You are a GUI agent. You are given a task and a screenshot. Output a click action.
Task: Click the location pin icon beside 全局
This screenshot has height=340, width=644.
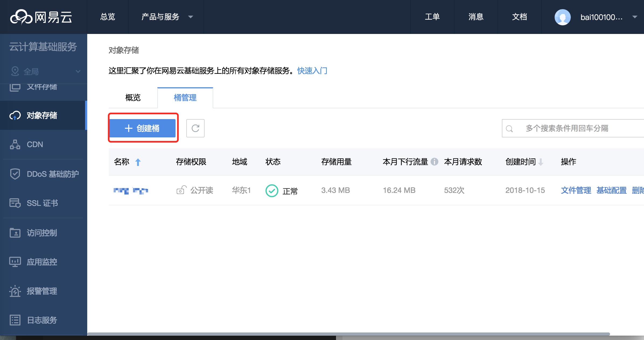(x=15, y=71)
